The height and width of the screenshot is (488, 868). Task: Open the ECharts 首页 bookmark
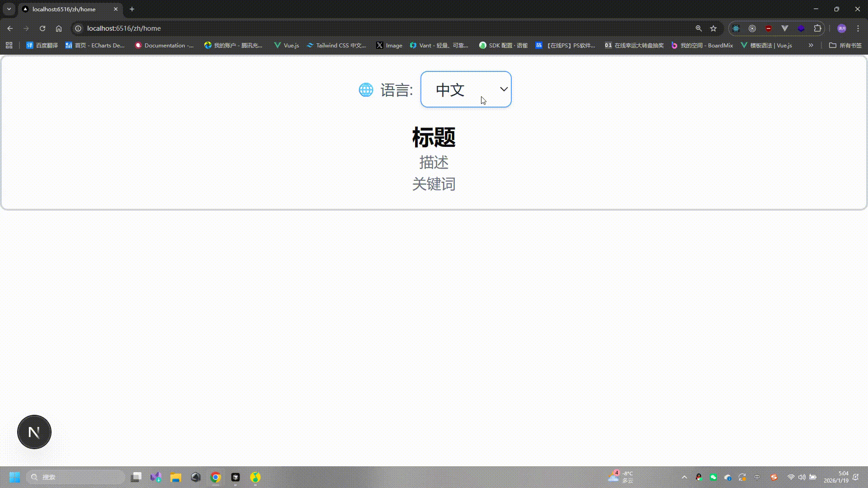tap(95, 45)
